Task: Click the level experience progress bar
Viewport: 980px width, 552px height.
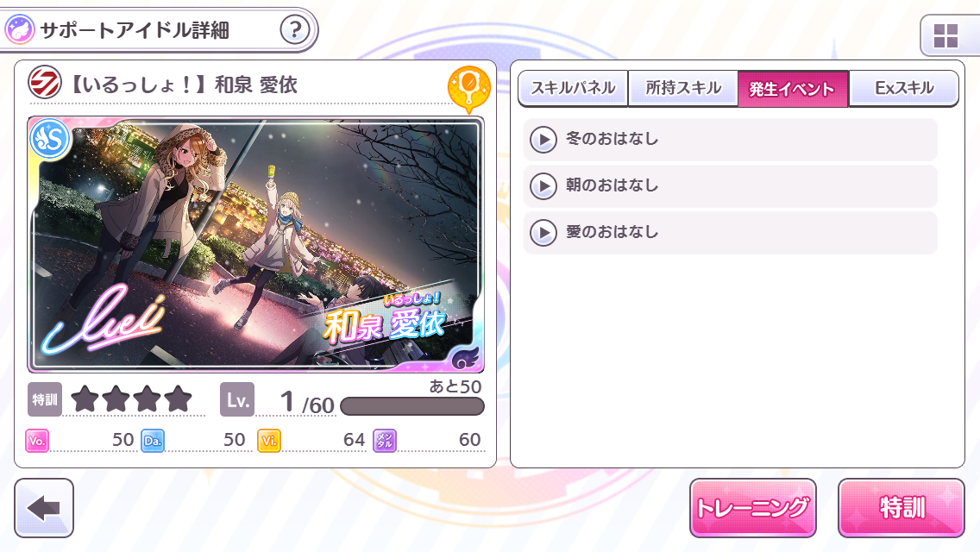Action: [411, 406]
